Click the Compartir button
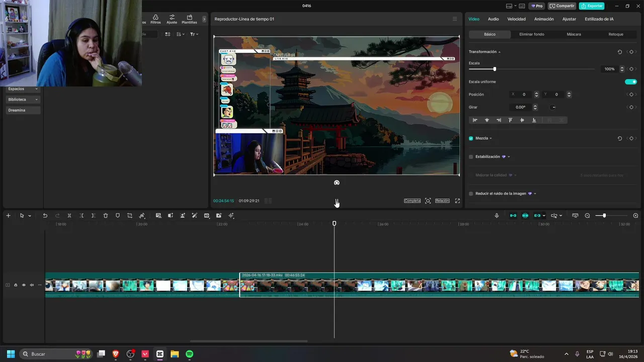Viewport: 644px width, 362px height. pos(562,6)
